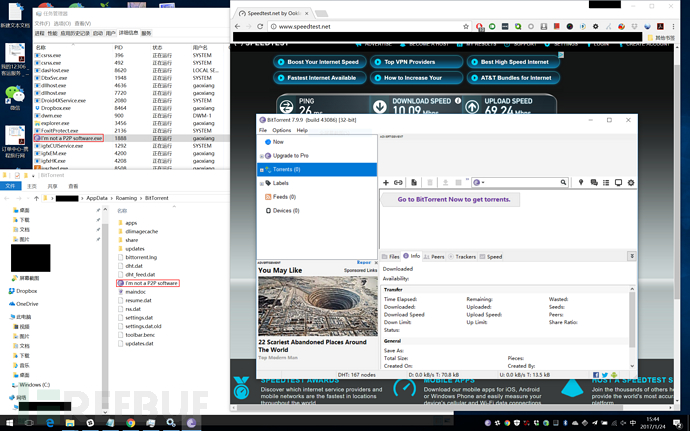The height and width of the screenshot is (431, 690).
Task: Click Chrome address bar showing www.speedtest.net
Action: (369, 26)
